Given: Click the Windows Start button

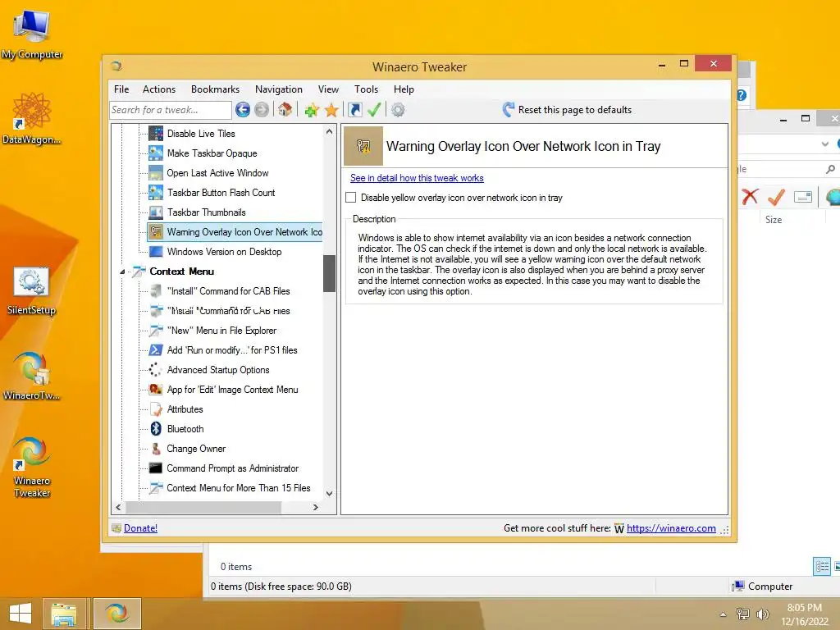Looking at the screenshot, I should tap(21, 614).
